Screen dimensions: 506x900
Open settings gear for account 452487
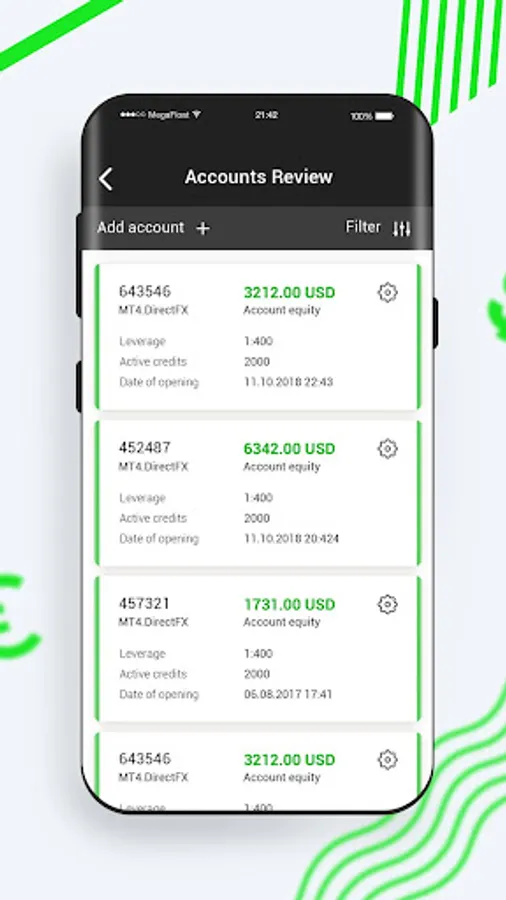388,448
